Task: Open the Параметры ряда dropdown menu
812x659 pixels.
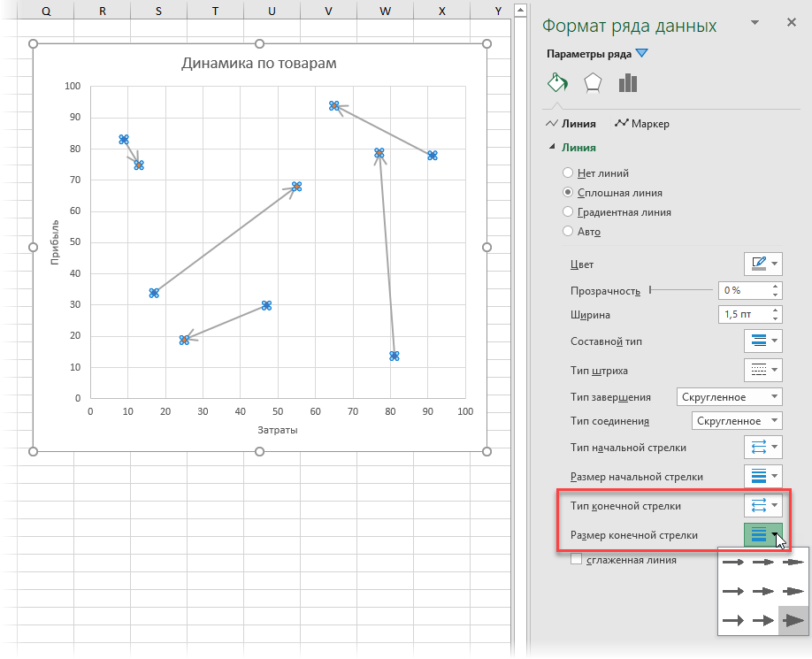Action: (641, 53)
